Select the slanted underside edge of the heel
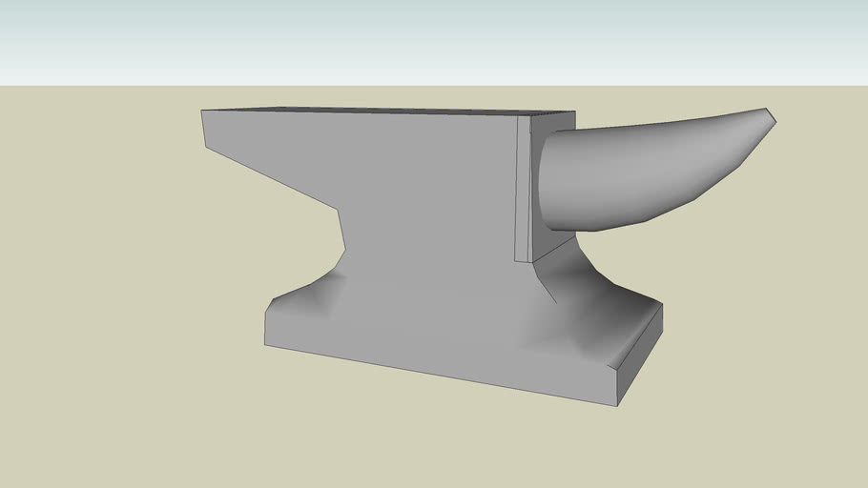 (272, 177)
